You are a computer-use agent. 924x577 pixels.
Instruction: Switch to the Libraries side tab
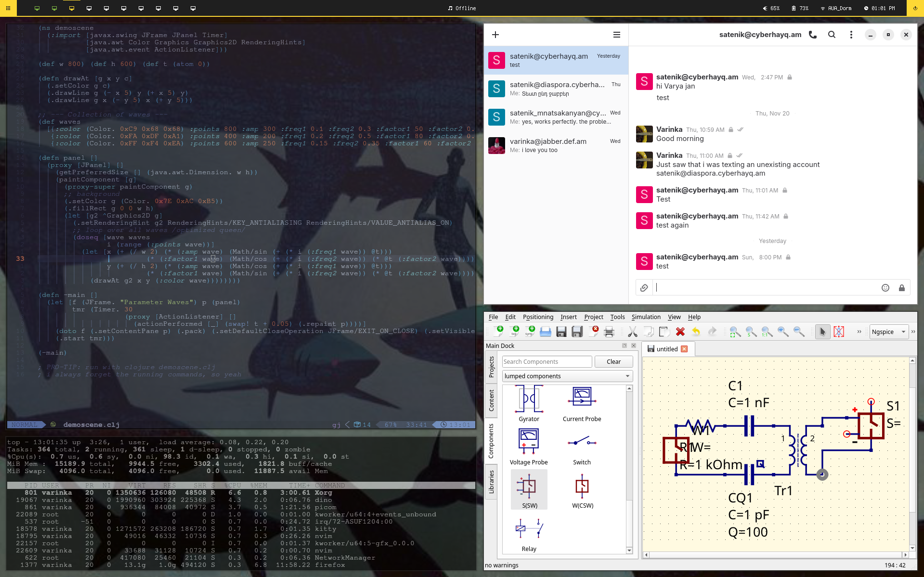491,482
